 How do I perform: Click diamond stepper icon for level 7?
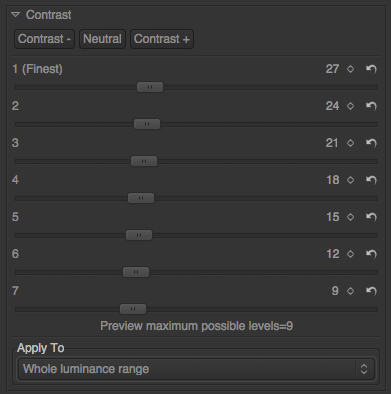click(350, 291)
